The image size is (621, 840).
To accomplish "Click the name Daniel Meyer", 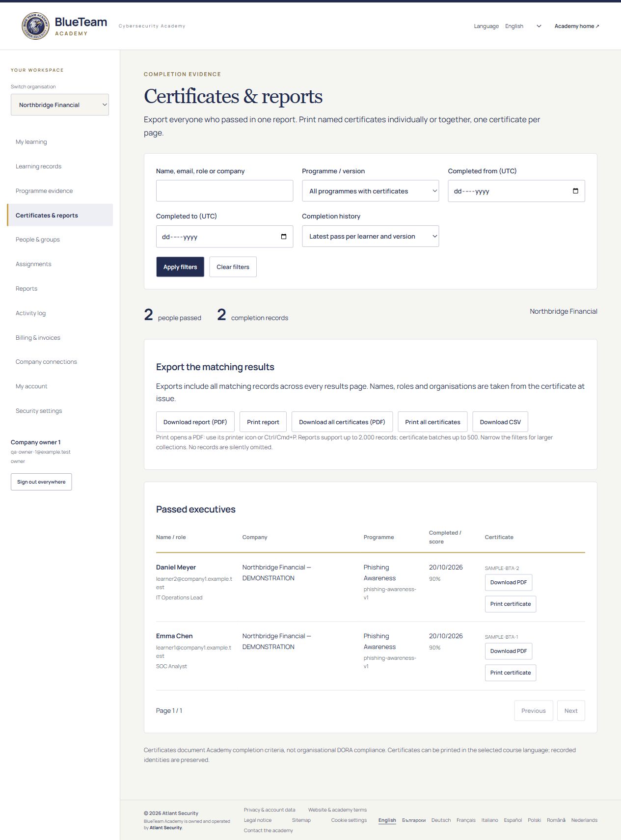I will [176, 567].
